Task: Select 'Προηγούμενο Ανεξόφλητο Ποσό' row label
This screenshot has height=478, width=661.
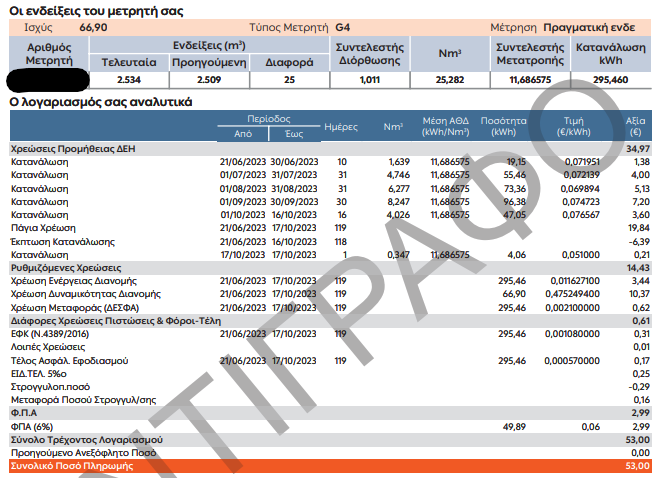Action: click(x=83, y=453)
